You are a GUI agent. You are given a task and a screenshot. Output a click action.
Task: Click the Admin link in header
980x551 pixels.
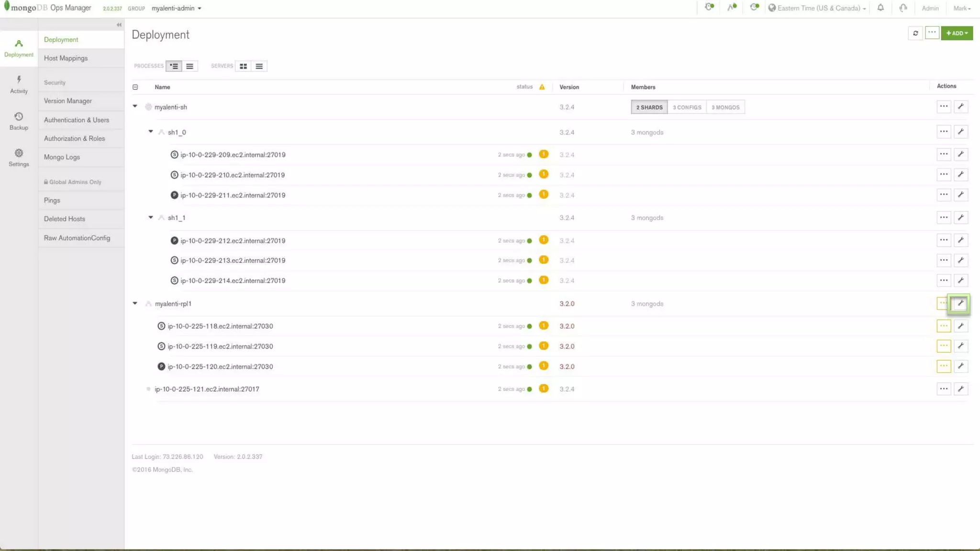coord(930,8)
